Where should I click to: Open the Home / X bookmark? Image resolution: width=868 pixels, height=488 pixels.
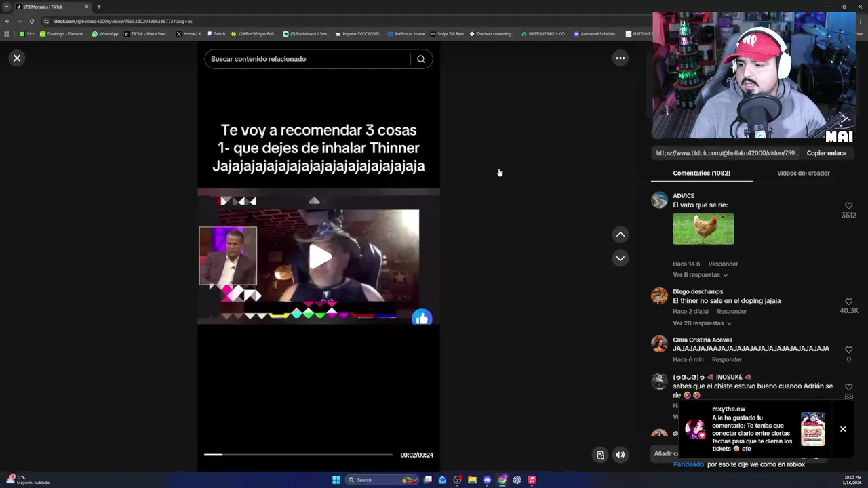(189, 34)
